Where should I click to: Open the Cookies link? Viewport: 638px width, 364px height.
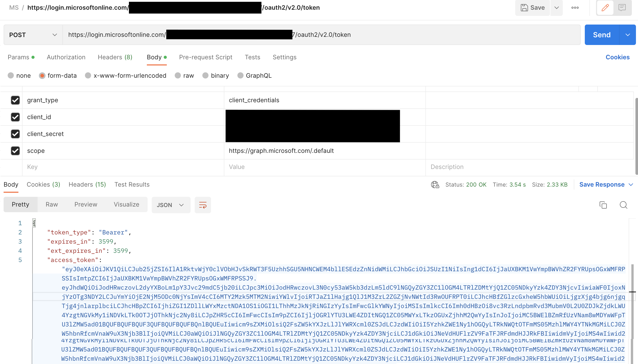[618, 57]
